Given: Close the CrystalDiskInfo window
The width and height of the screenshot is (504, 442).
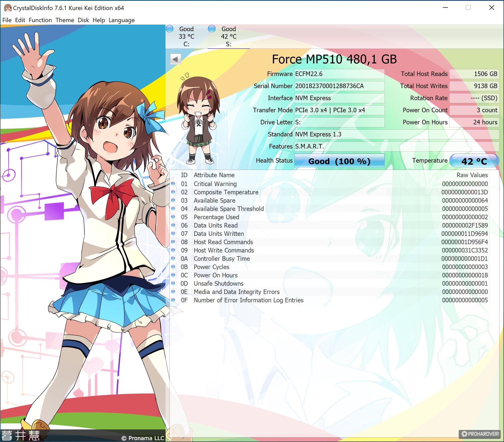Looking at the screenshot, I should [x=492, y=8].
